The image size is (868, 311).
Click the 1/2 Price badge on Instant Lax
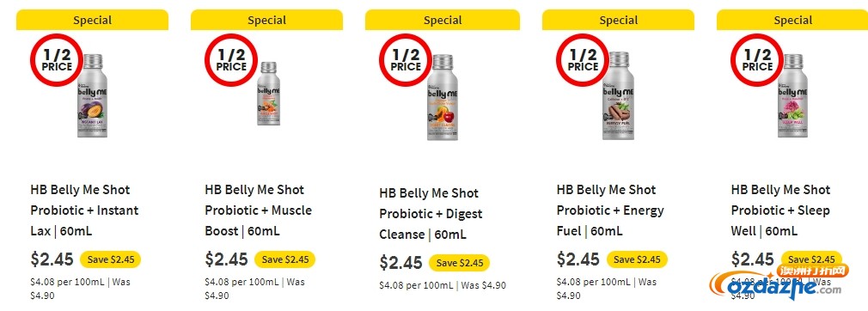click(x=57, y=60)
